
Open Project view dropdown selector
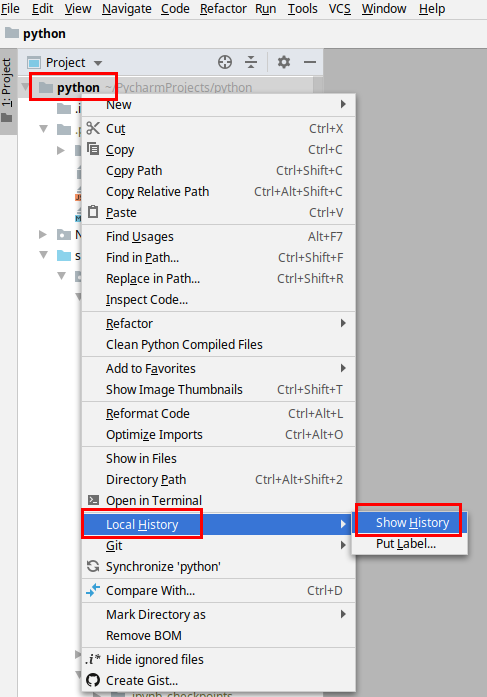(65, 63)
